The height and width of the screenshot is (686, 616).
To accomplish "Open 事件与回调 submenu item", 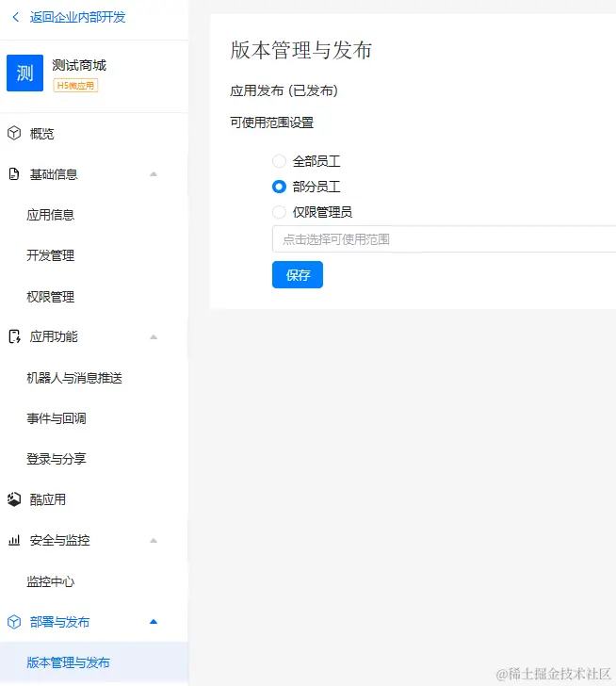I will (x=57, y=418).
